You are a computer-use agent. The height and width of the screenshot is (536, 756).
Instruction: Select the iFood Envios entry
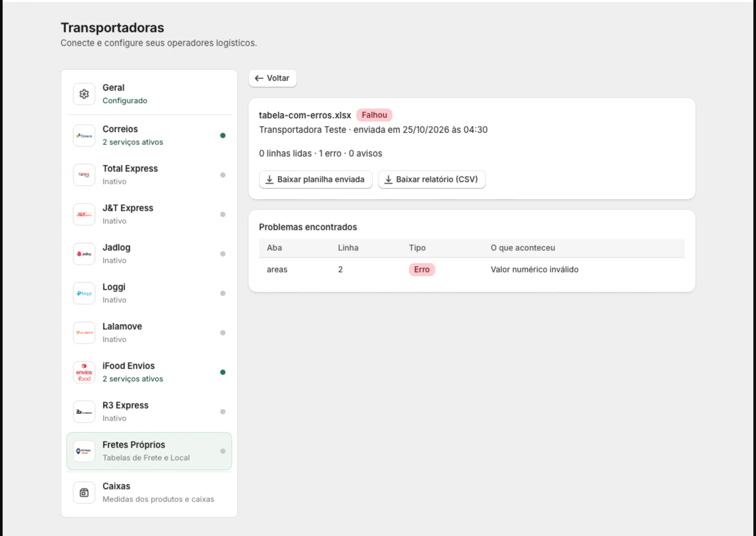pos(149,372)
